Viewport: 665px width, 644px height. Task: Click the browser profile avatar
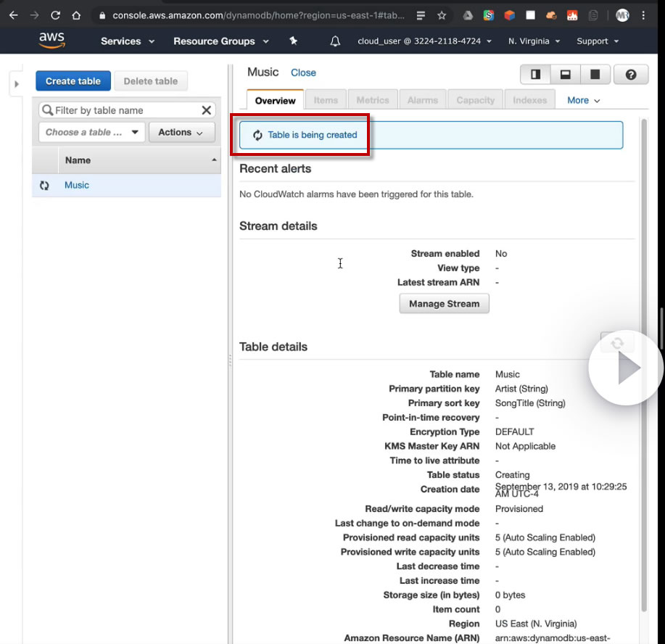tap(622, 16)
